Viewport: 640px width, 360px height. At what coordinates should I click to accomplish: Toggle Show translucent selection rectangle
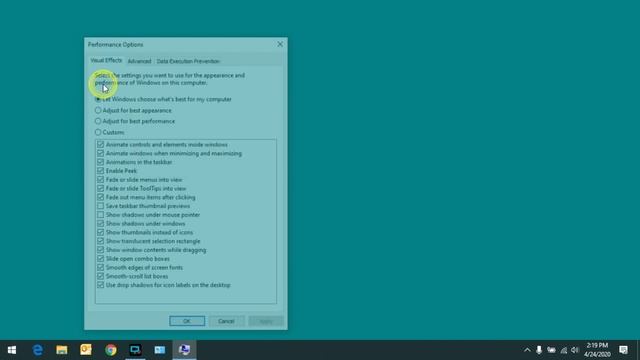(x=100, y=241)
